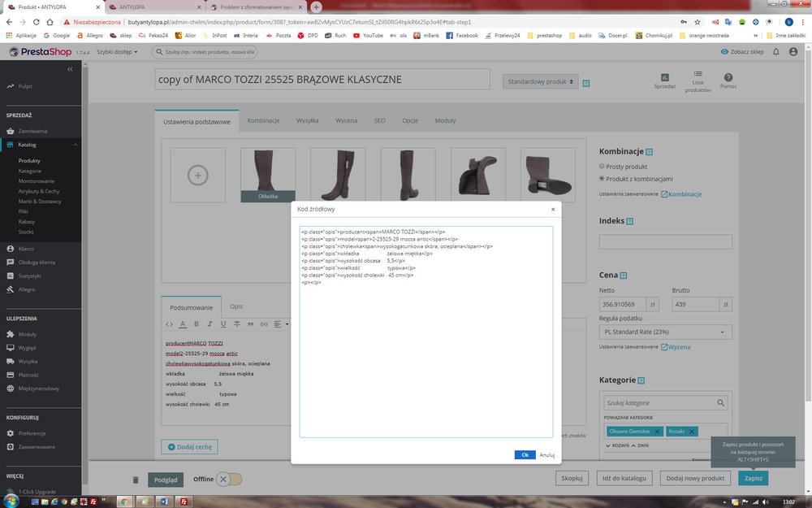Viewport: 812px width, 508px height.
Task: Click the help icon beside Kategorie heading
Action: click(641, 380)
